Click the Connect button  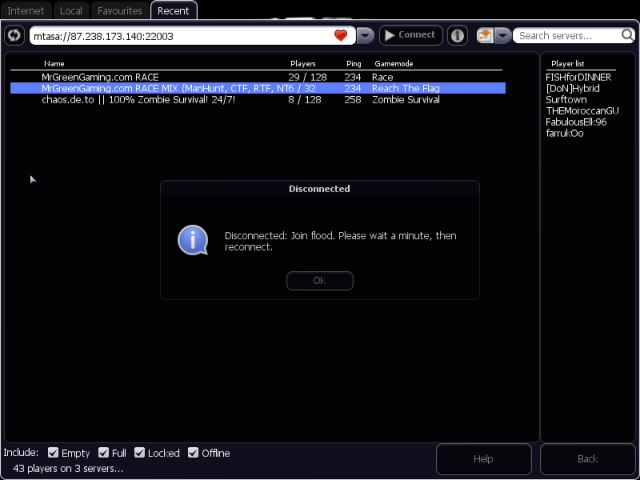(410, 35)
